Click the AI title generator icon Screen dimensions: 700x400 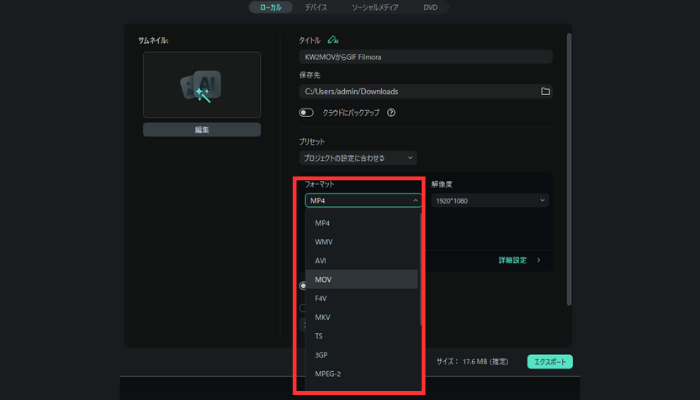click(x=333, y=40)
